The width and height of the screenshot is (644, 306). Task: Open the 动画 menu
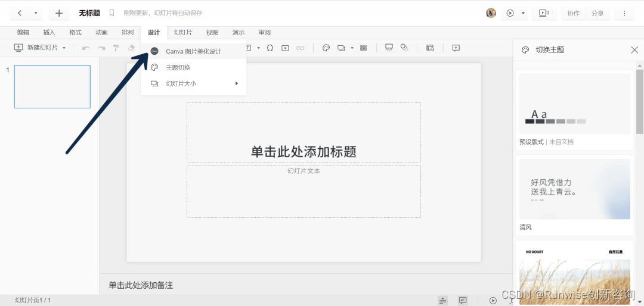pyautogui.click(x=101, y=32)
